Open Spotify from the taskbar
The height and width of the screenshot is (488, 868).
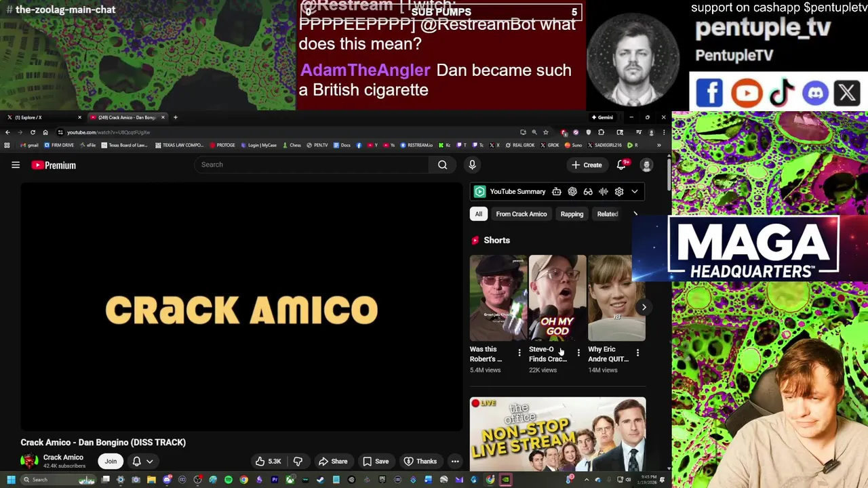(229, 480)
